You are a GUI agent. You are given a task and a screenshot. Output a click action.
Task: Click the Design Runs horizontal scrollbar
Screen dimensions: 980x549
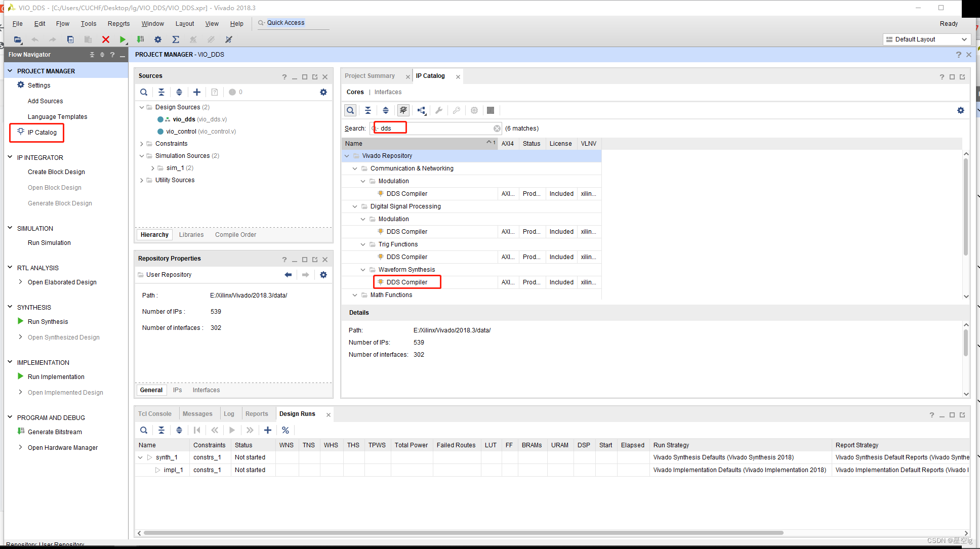point(463,533)
